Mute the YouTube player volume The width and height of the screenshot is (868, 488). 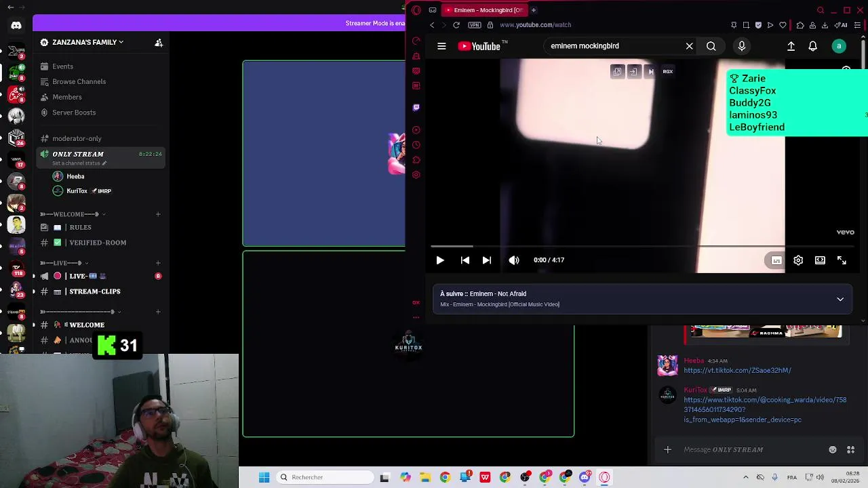click(x=514, y=260)
